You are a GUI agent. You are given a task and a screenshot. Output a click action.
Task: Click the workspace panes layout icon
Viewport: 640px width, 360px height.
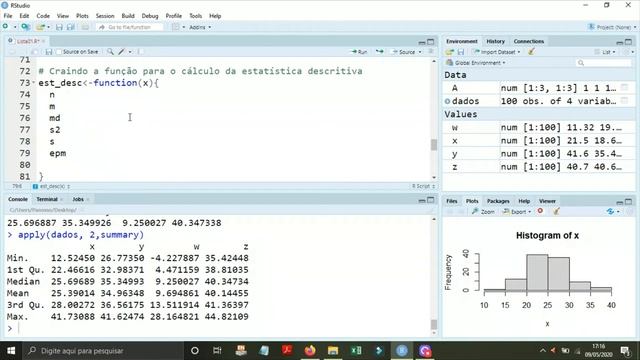click(176, 27)
